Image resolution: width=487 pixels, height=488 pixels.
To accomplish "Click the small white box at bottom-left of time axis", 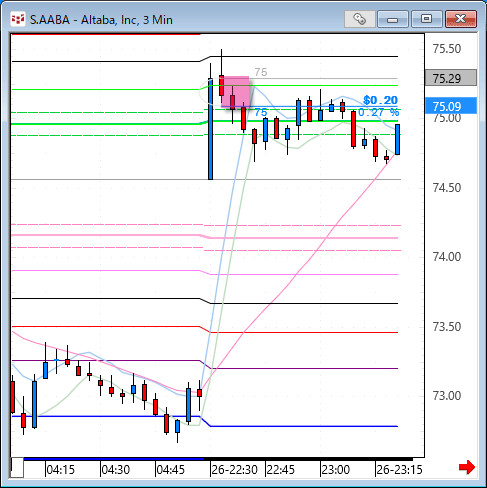I will (x=17, y=468).
